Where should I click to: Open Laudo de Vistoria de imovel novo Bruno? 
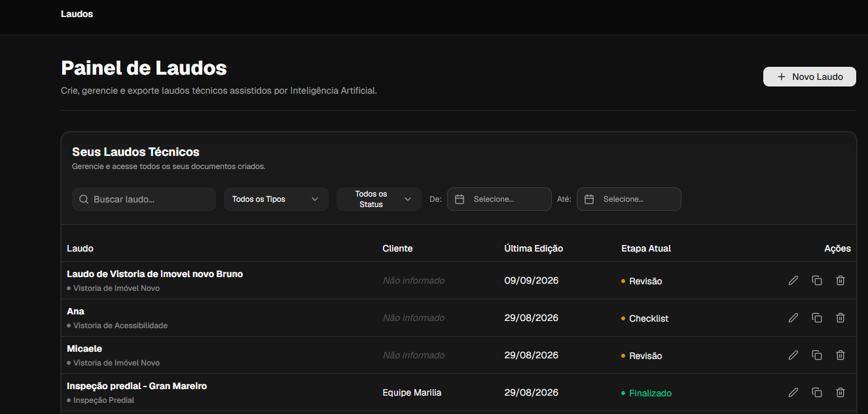pyautogui.click(x=155, y=274)
